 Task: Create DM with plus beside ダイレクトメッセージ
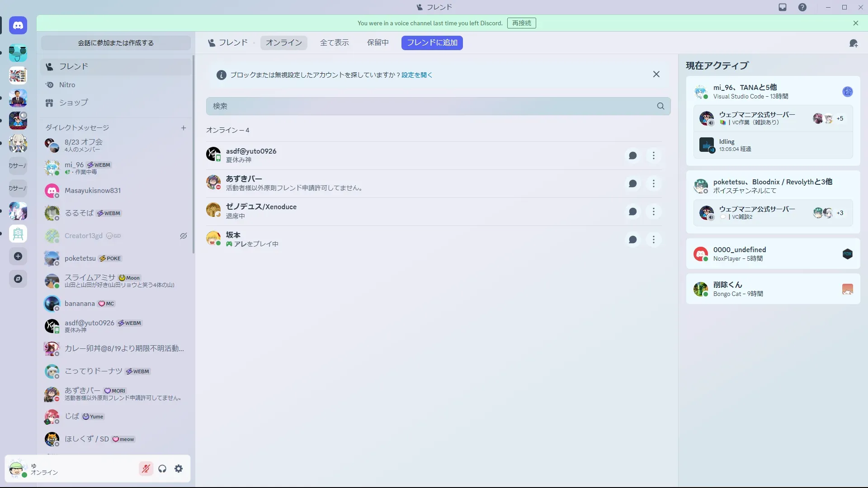184,128
